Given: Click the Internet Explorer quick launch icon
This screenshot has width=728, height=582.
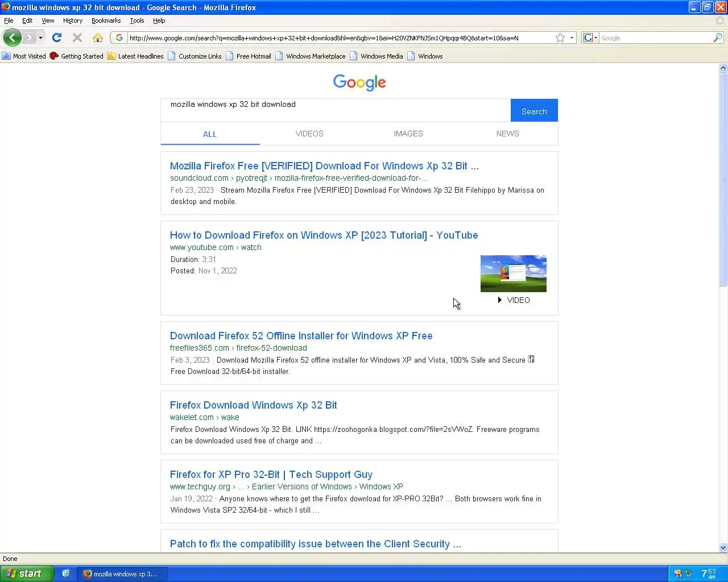Looking at the screenshot, I should click(x=66, y=573).
